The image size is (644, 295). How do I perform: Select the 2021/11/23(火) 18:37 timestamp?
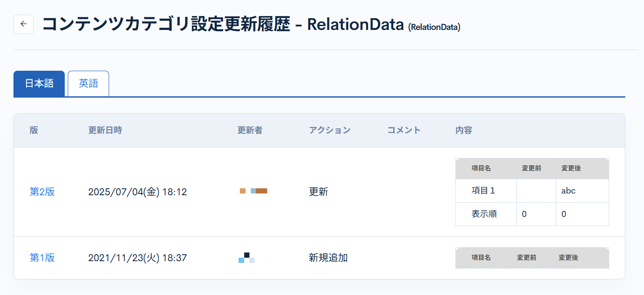tap(137, 258)
